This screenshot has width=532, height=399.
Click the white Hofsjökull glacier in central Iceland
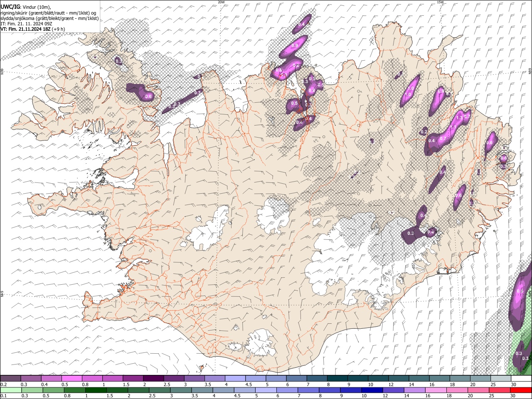pyautogui.click(x=273, y=214)
